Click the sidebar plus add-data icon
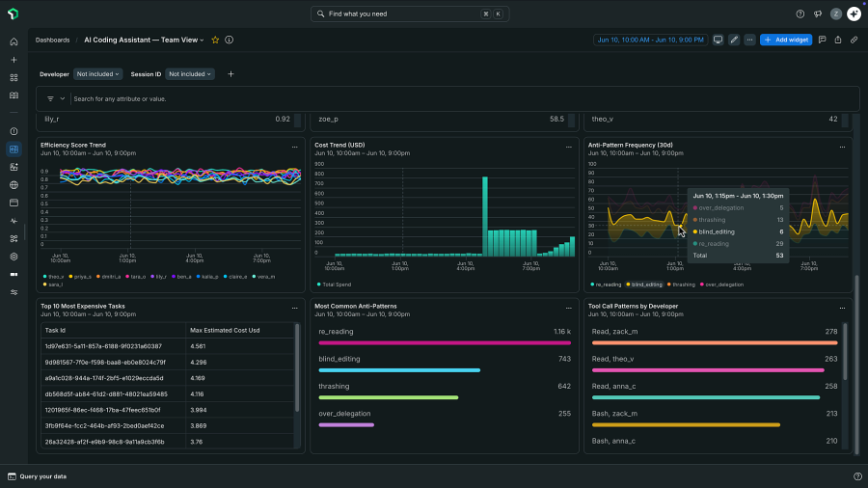The image size is (868, 488). click(14, 60)
